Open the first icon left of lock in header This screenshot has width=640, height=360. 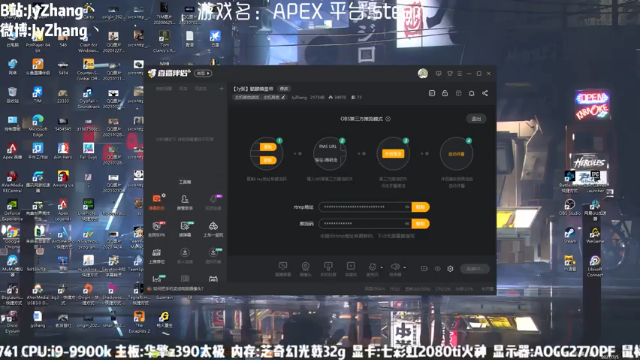432,93
